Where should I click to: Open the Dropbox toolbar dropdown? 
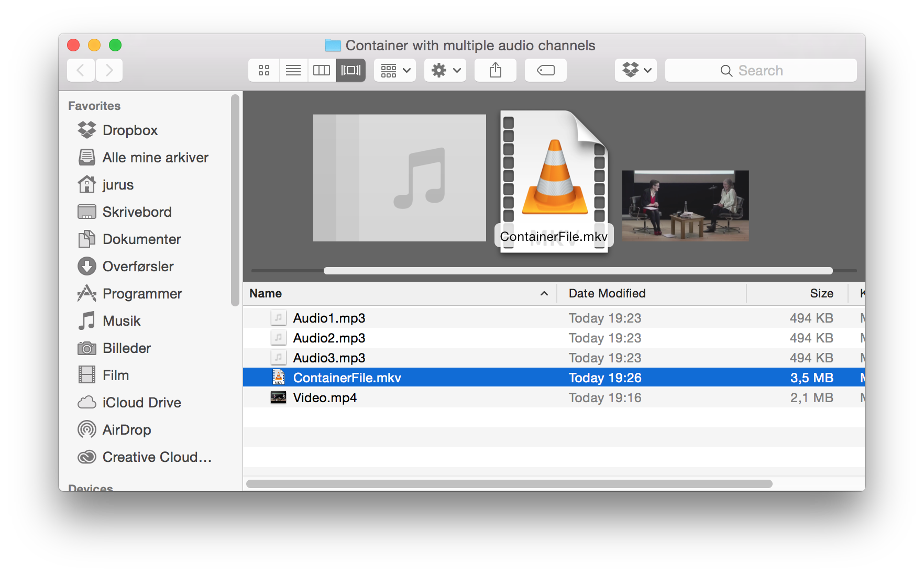click(x=636, y=70)
